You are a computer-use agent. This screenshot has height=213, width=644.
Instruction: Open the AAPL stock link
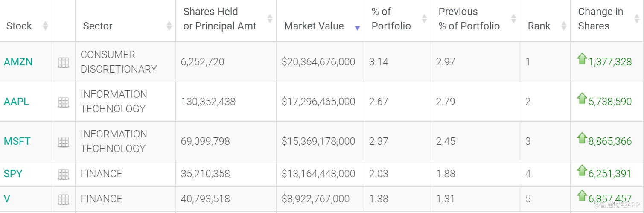[16, 102]
